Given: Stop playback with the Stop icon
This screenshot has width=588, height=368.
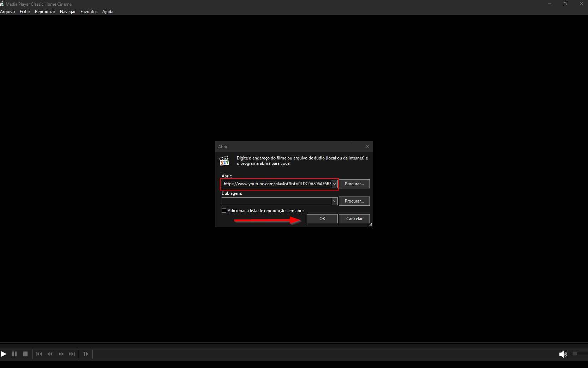Looking at the screenshot, I should click(x=25, y=354).
